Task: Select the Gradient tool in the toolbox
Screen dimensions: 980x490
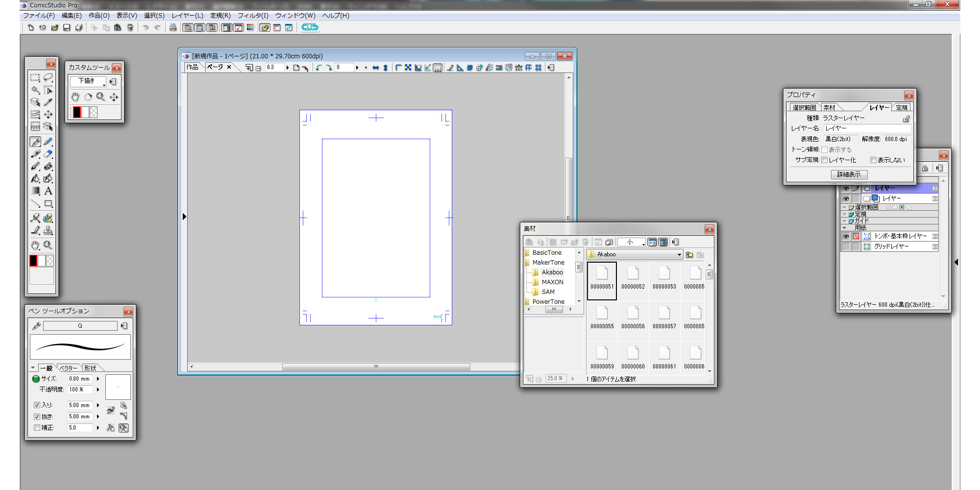Action: 35,191
